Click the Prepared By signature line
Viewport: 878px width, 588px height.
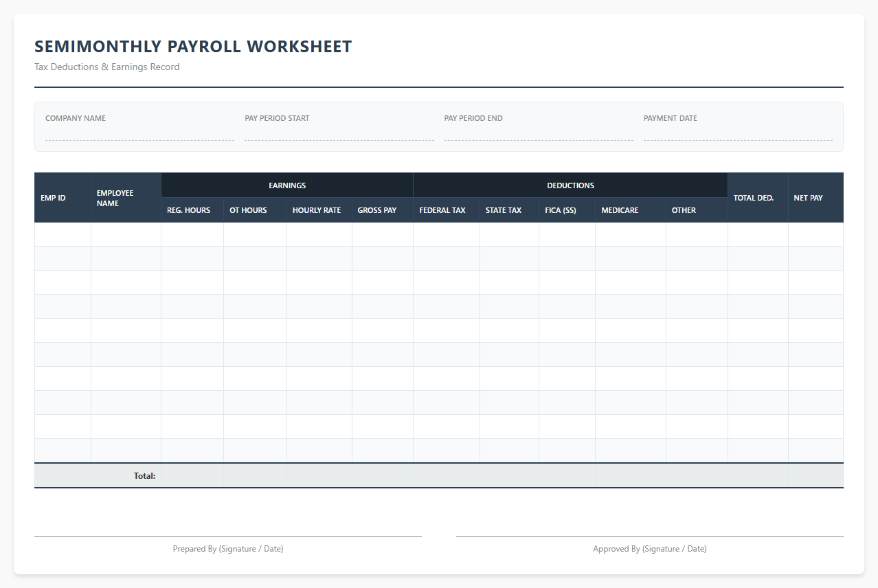(228, 536)
